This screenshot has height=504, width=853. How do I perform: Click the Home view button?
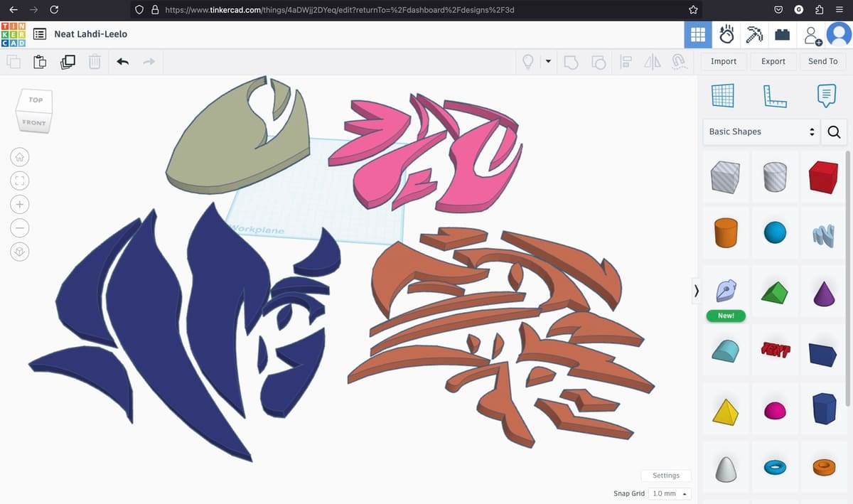coord(19,156)
